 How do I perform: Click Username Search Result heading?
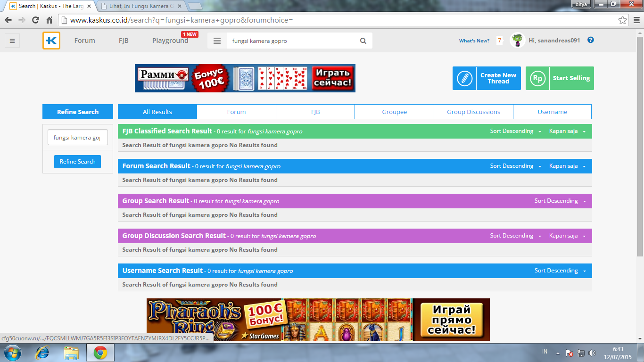pos(163,271)
